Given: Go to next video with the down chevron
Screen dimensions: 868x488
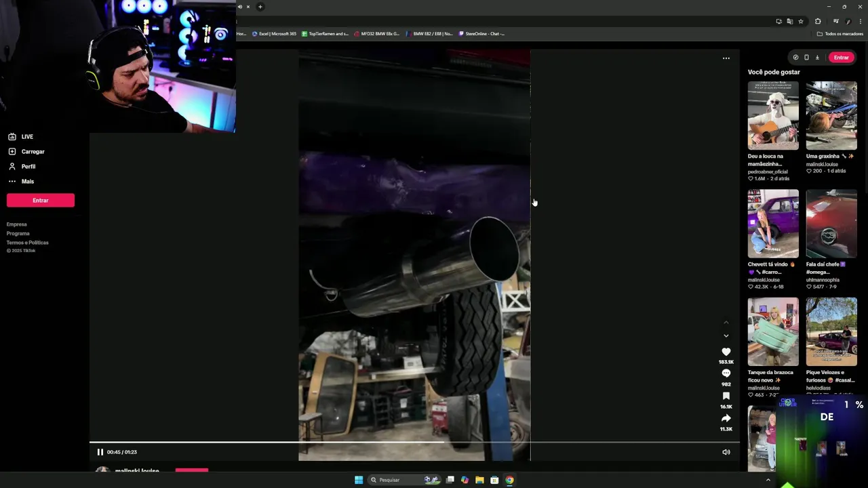Looking at the screenshot, I should 726,335.
